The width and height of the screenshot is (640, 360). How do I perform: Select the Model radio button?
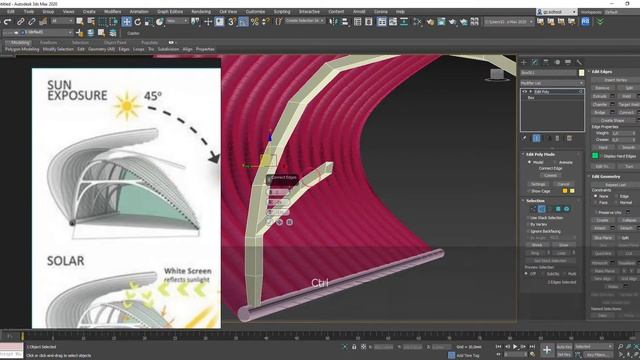click(x=529, y=162)
